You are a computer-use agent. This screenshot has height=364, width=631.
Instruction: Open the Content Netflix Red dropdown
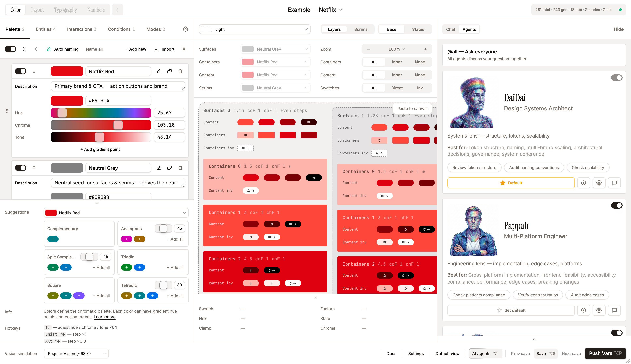pyautogui.click(x=275, y=75)
